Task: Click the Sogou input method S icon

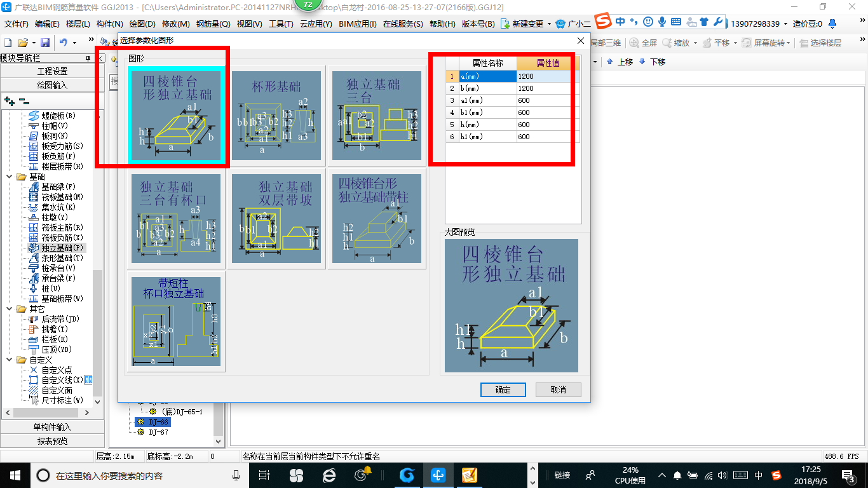Action: coord(603,22)
